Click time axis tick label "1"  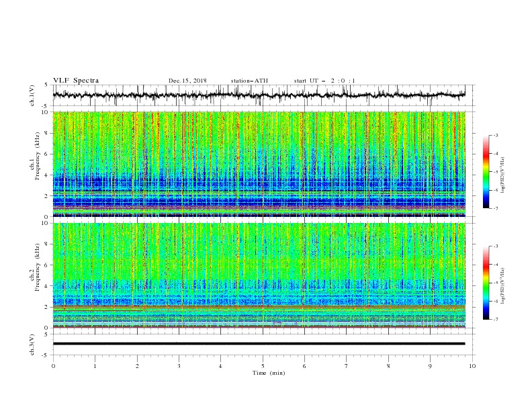click(x=95, y=366)
